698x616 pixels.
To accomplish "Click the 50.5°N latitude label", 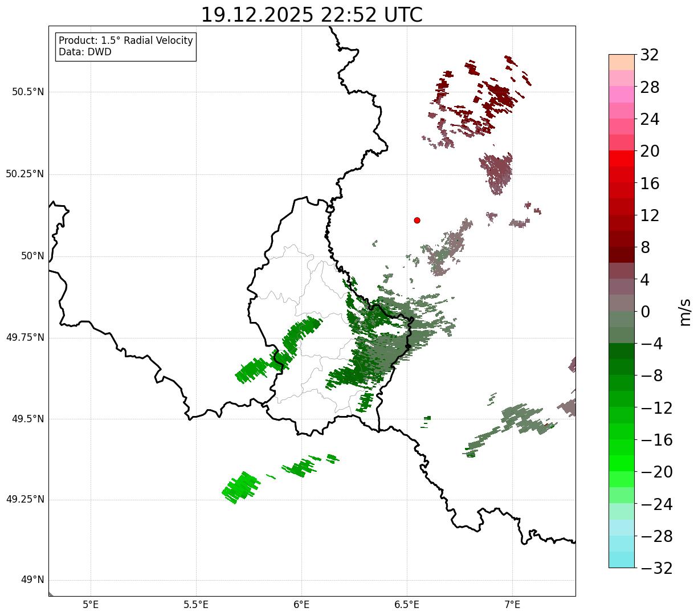I will 28,92.
